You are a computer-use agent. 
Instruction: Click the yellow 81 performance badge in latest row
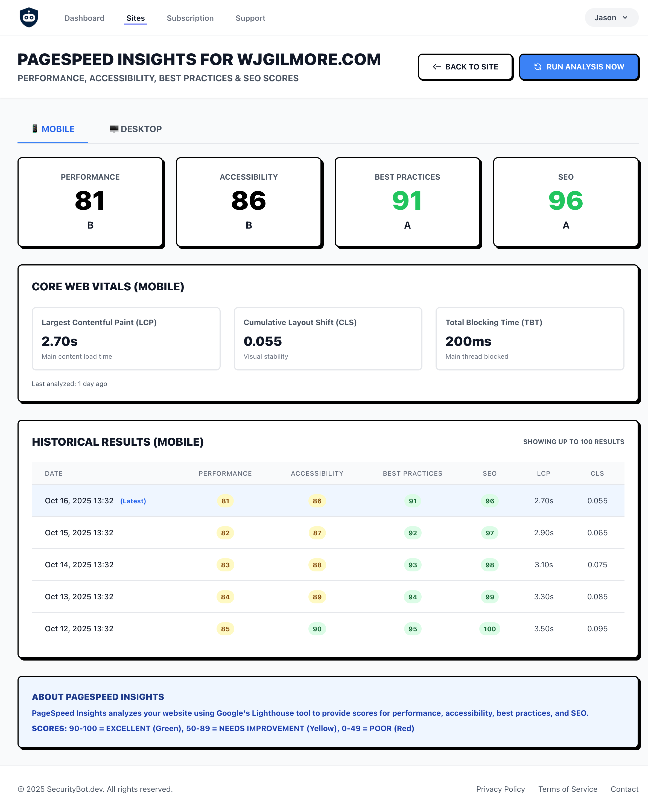(225, 501)
